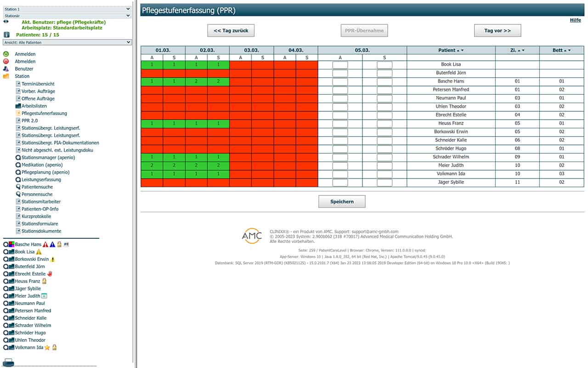This screenshot has height=368, width=588.
Task: Click the lock icon beside Heuss Franz
Action: (44, 281)
